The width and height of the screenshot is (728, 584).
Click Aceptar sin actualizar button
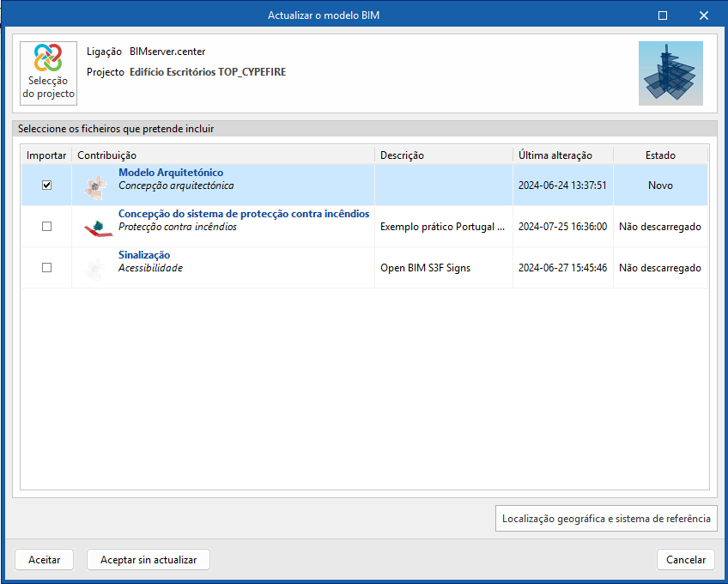tap(149, 560)
